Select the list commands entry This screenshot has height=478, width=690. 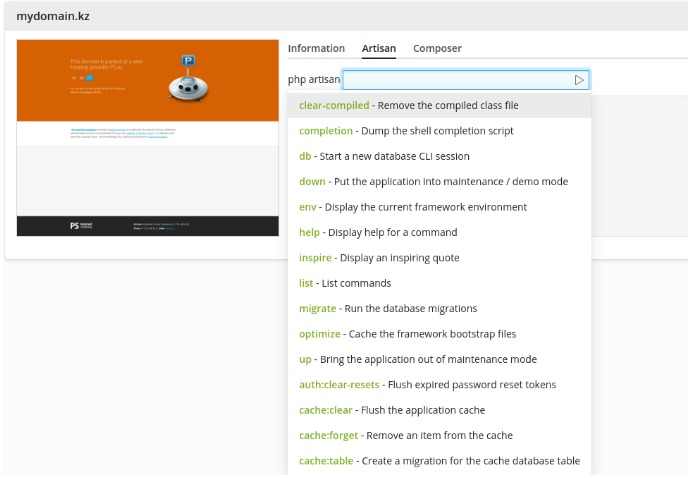click(439, 283)
